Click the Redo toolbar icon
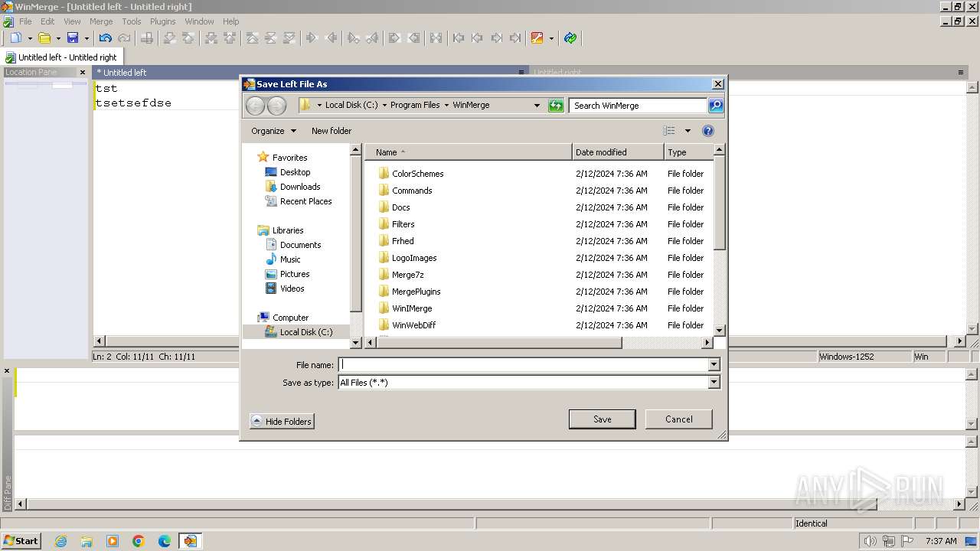The width and height of the screenshot is (980, 551). [124, 37]
